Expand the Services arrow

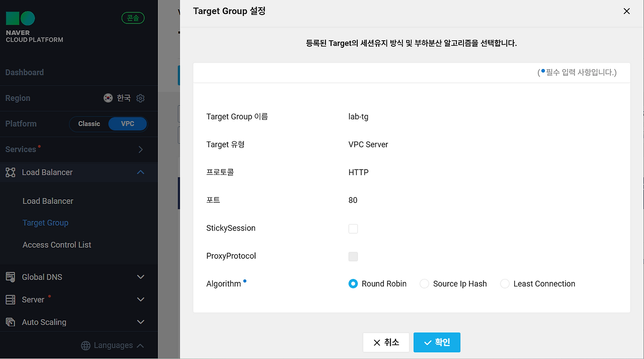click(141, 150)
